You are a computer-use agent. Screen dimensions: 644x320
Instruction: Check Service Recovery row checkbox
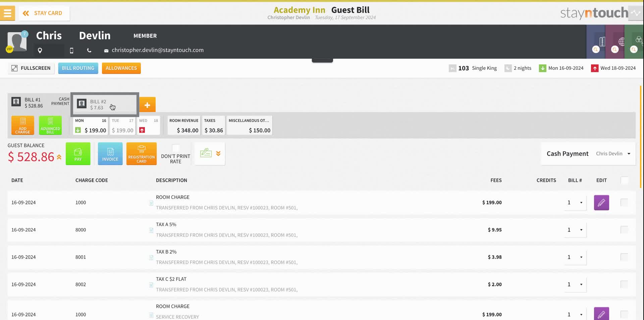point(624,315)
